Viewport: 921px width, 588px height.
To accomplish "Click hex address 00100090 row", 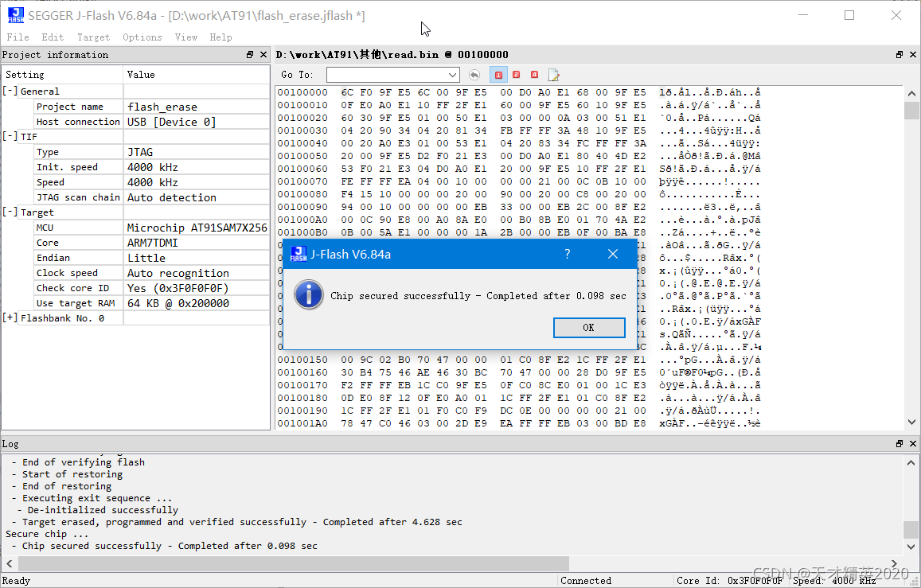I will pyautogui.click(x=519, y=207).
